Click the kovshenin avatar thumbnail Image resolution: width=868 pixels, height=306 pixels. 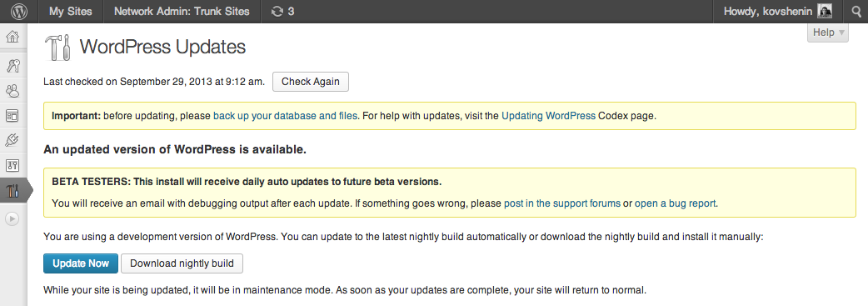(x=825, y=11)
